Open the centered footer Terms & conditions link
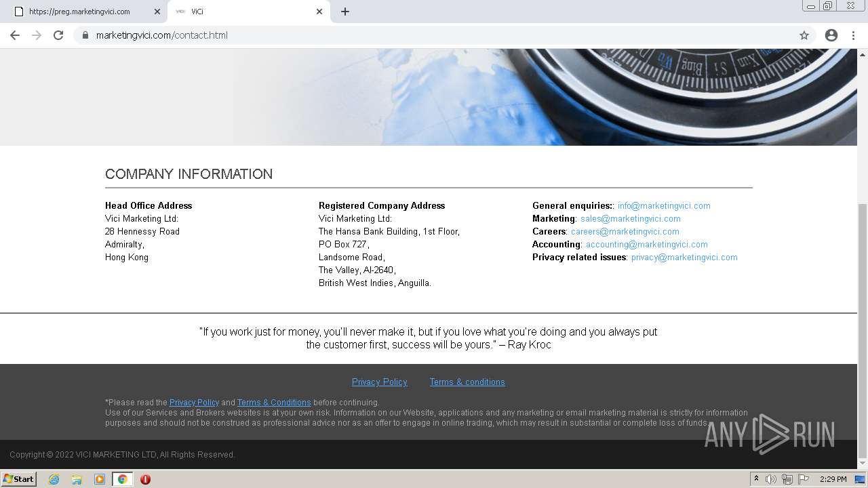This screenshot has width=868, height=488. click(x=467, y=382)
